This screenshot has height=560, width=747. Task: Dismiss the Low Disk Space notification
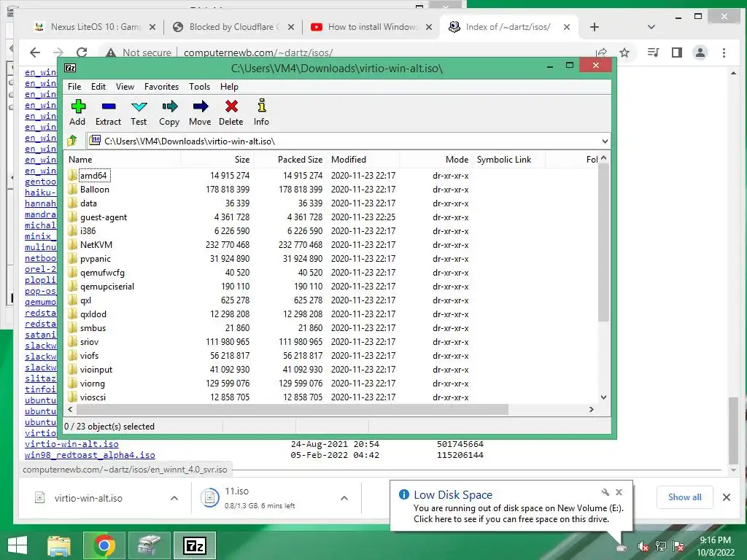619,492
